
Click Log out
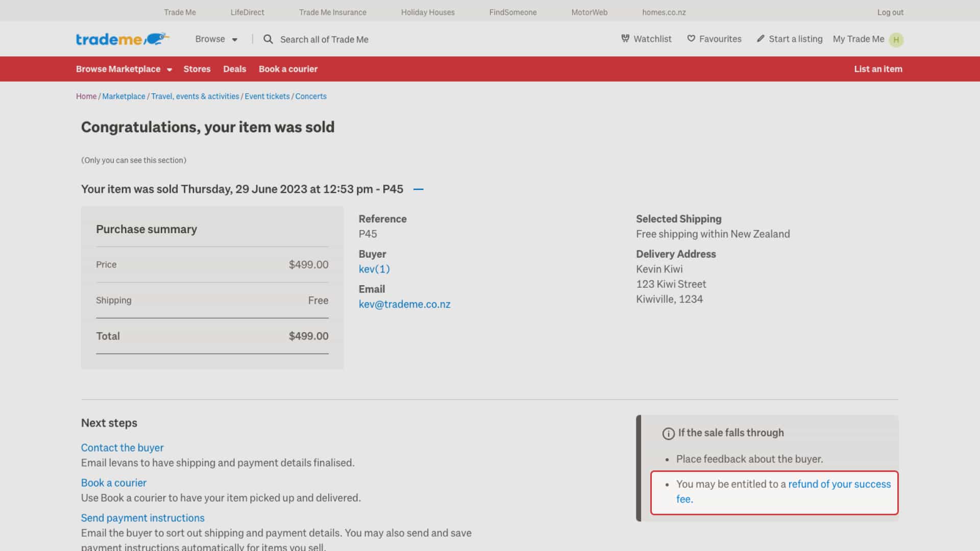point(890,12)
